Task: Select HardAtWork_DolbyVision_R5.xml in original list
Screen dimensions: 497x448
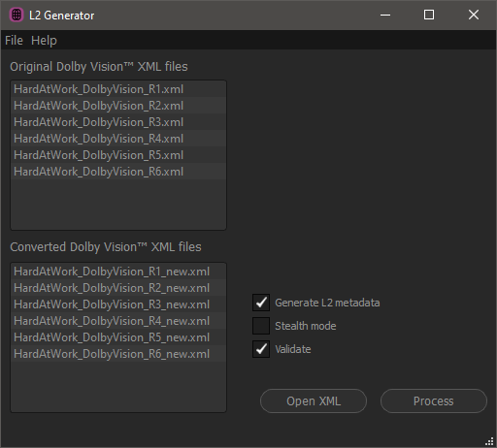Action: (118, 155)
